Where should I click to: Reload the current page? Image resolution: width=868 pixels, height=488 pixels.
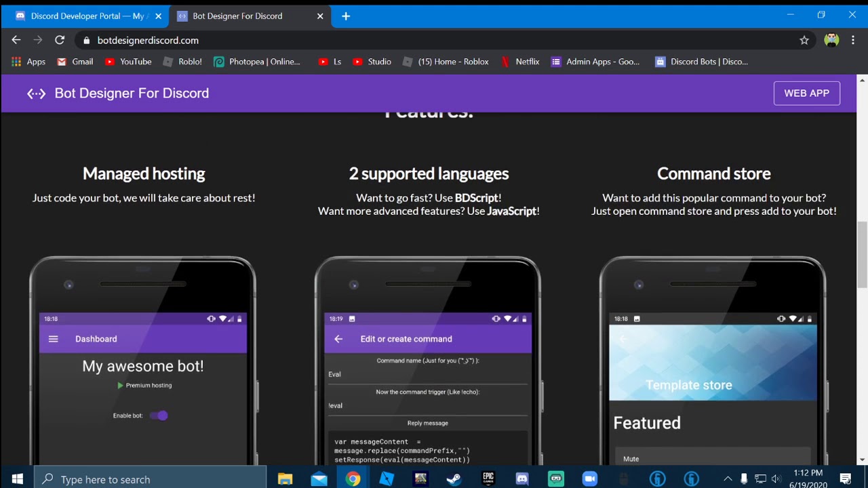click(60, 41)
